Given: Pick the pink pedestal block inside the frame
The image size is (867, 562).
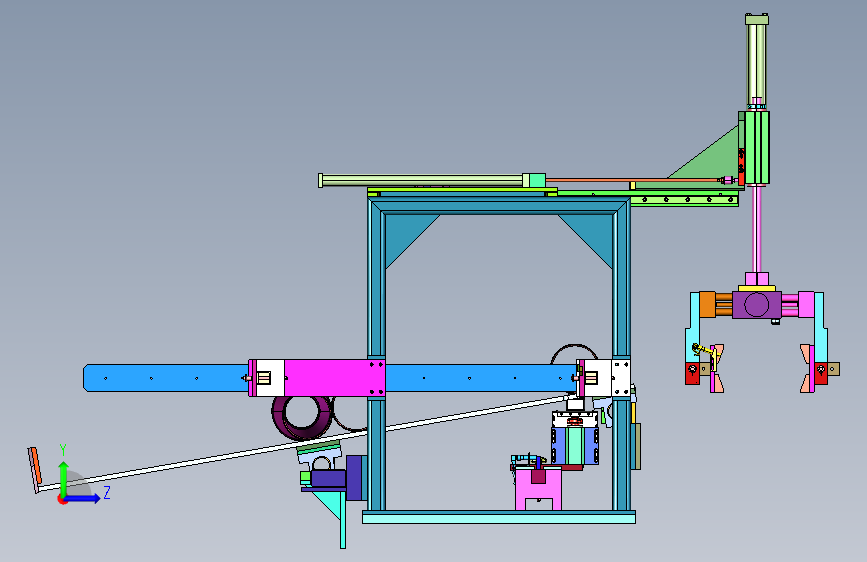Looking at the screenshot, I should (538, 488).
